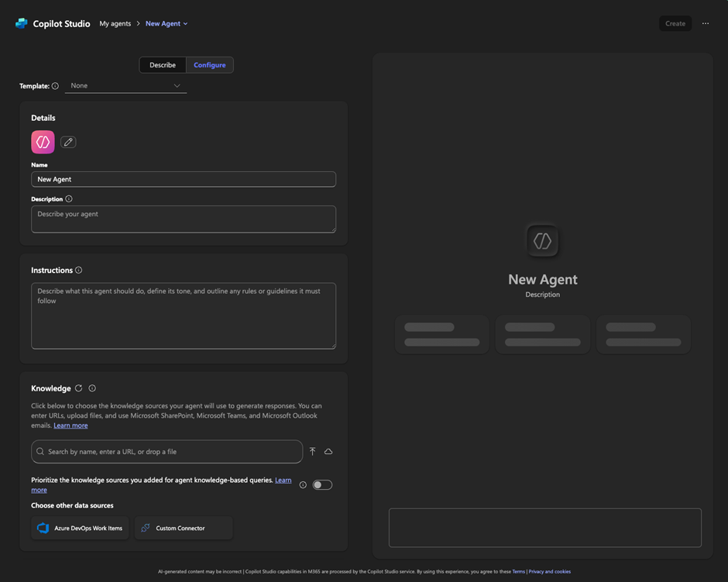The width and height of the screenshot is (728, 582).
Task: Go to the My agents breadcrumb
Action: [115, 24]
